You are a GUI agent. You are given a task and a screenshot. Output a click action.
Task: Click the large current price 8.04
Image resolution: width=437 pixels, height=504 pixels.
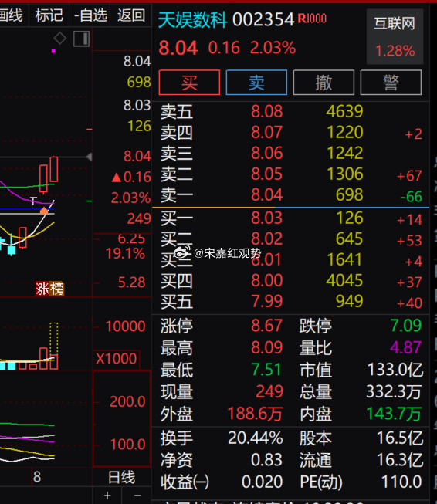(178, 48)
